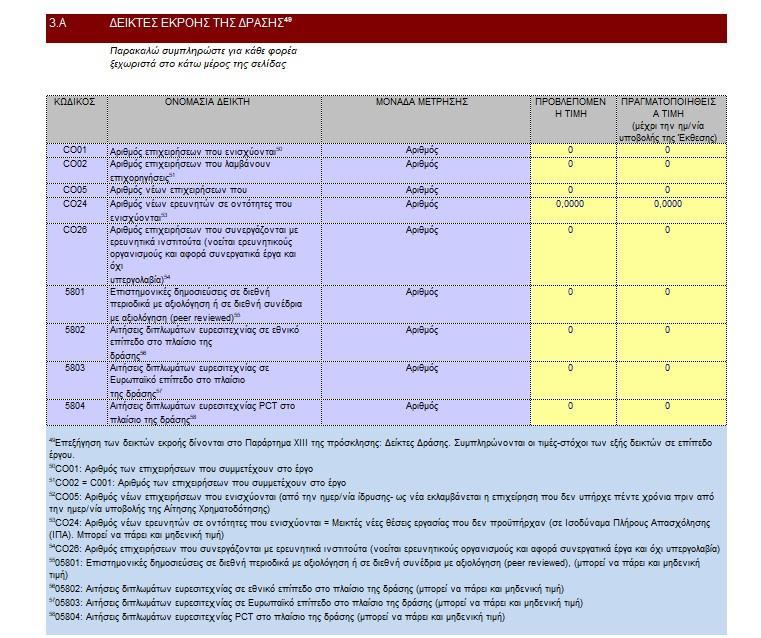Click the CO05 realized value field
This screenshot has width=761, height=638.
(671, 190)
